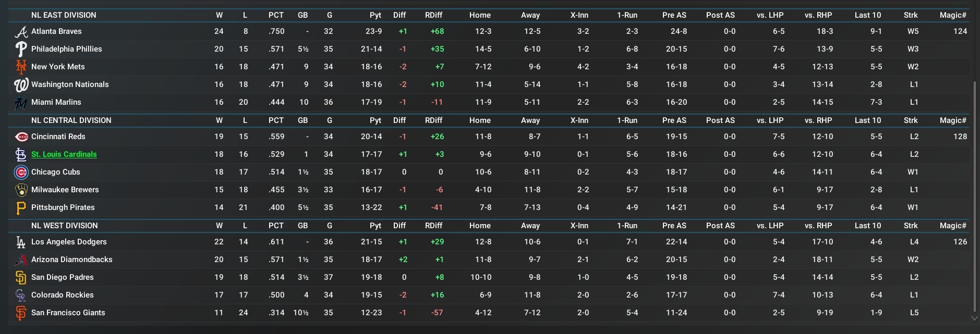Open the Los Angeles Dodgers team page
Screen dimensions: 980x334
[x=69, y=242]
